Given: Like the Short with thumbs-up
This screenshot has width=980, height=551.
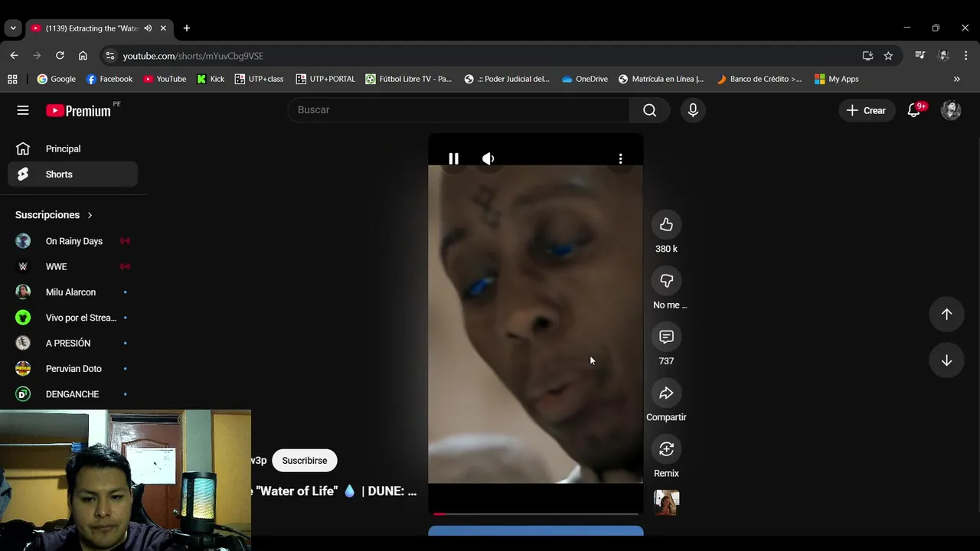Looking at the screenshot, I should 666,224.
